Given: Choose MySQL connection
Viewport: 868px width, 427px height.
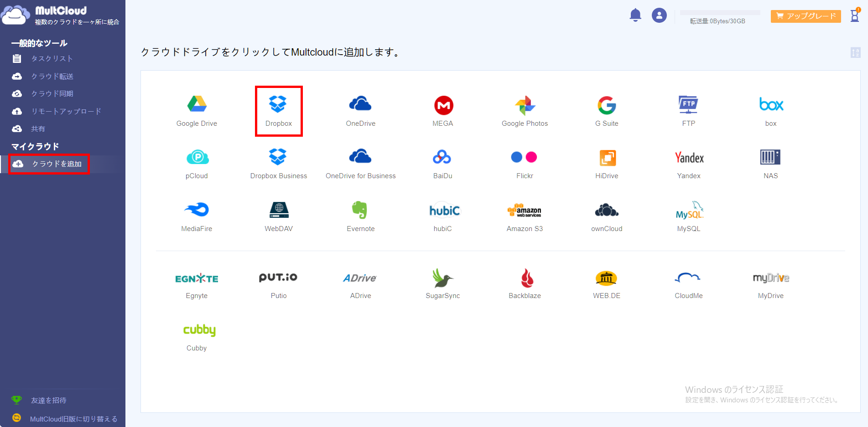Looking at the screenshot, I should (x=689, y=216).
